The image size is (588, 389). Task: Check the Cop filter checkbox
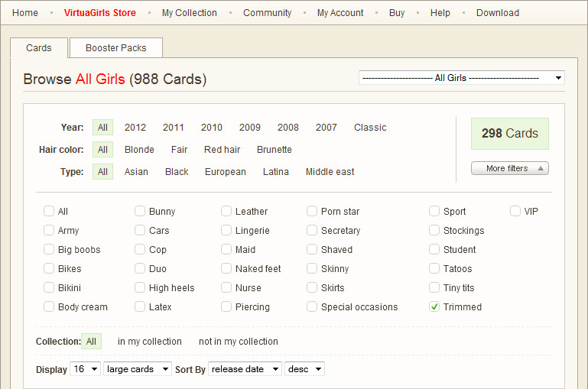click(x=140, y=249)
